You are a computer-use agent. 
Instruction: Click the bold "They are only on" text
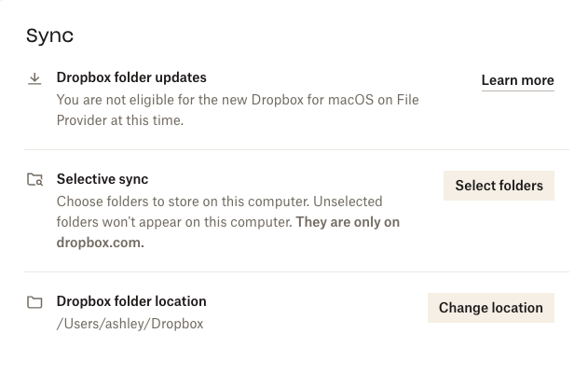coord(349,222)
